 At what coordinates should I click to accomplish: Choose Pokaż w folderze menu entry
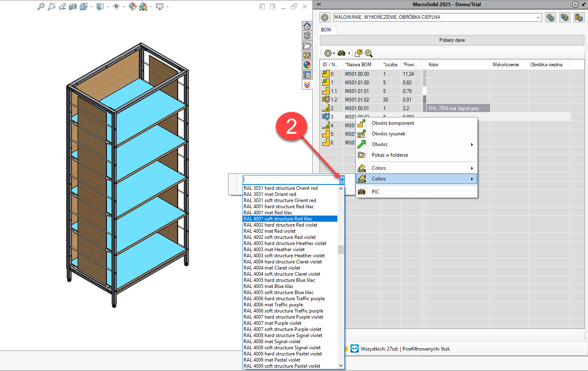click(416, 155)
